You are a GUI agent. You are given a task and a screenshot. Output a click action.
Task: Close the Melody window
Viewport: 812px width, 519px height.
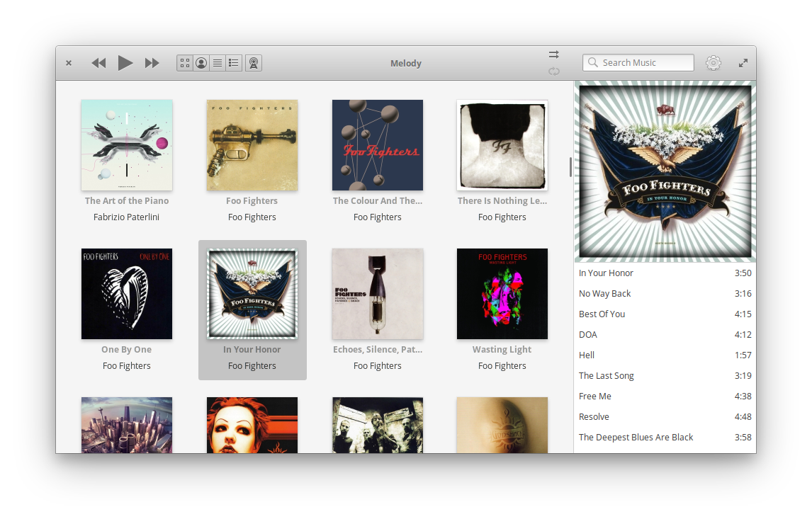click(68, 63)
